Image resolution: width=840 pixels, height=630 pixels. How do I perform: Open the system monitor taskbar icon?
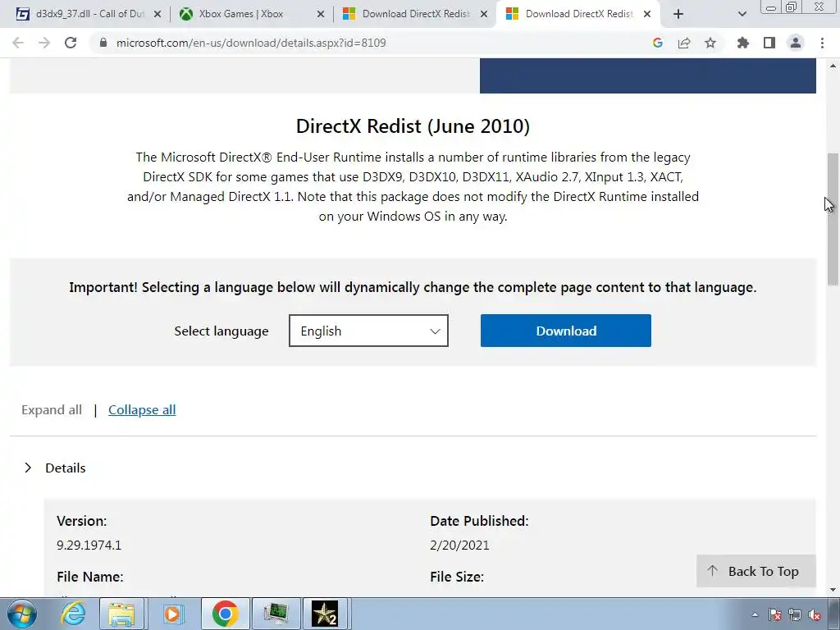pyautogui.click(x=276, y=614)
